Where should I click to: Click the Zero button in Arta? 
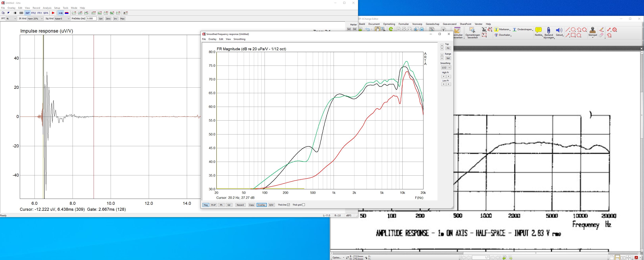coord(108,18)
